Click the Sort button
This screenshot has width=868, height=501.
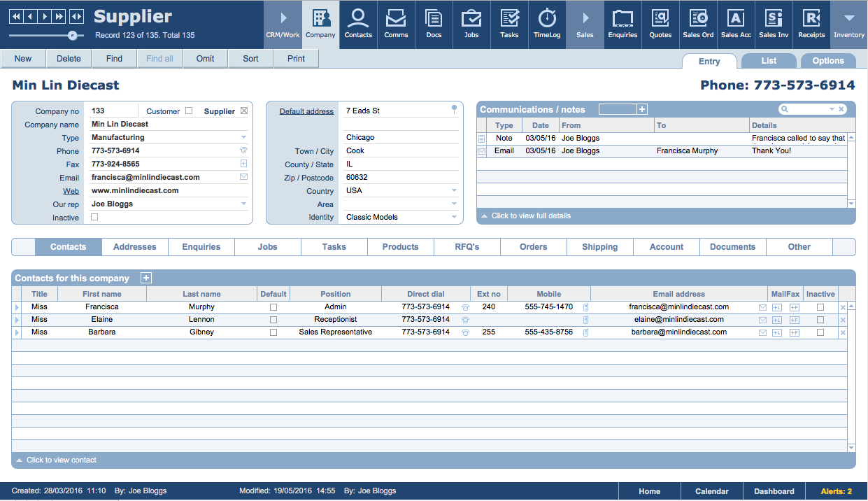250,59
